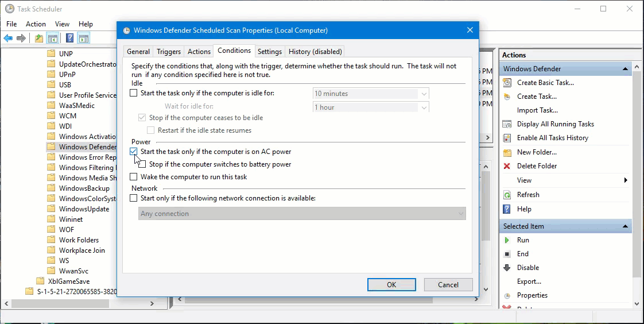
Task: Click Import Task in Actions pane
Action: click(537, 110)
